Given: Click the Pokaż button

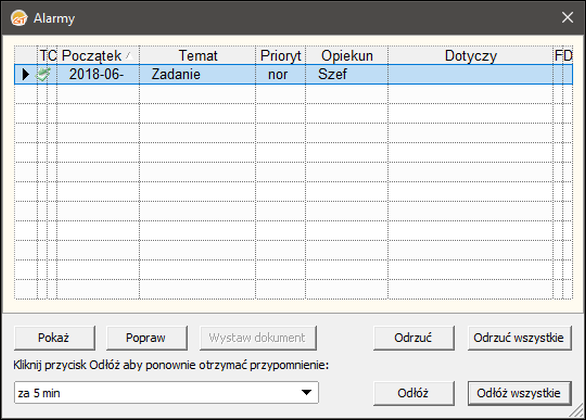Looking at the screenshot, I should tap(55, 338).
